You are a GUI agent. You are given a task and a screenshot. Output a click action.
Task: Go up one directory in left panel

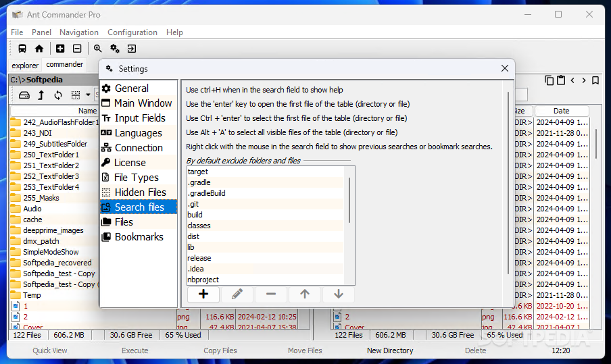tap(41, 95)
